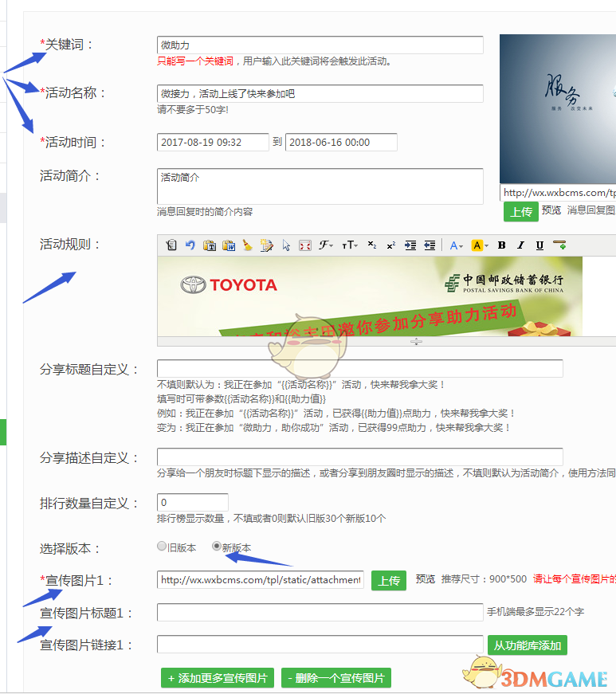Click the undo icon in the editor toolbar
The image size is (616, 694).
[x=190, y=245]
